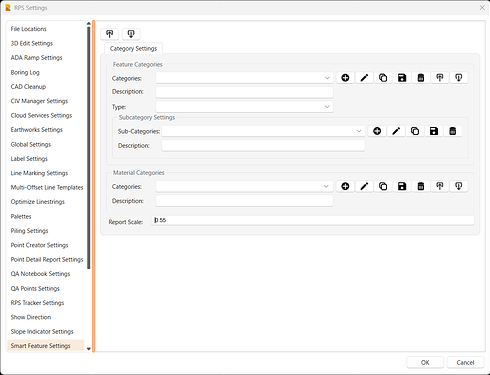Delete the Sub-Category with trash icon
Viewport: 490px width, 375px height.
pos(453,131)
